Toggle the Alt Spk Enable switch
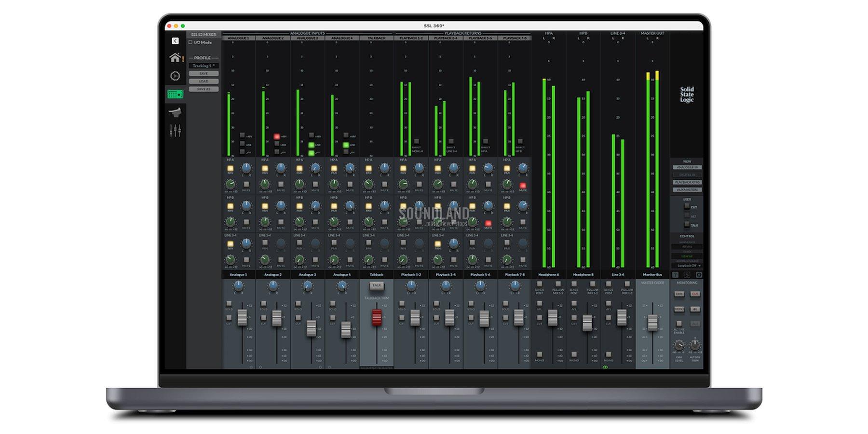The height and width of the screenshot is (434, 868). coord(679,324)
